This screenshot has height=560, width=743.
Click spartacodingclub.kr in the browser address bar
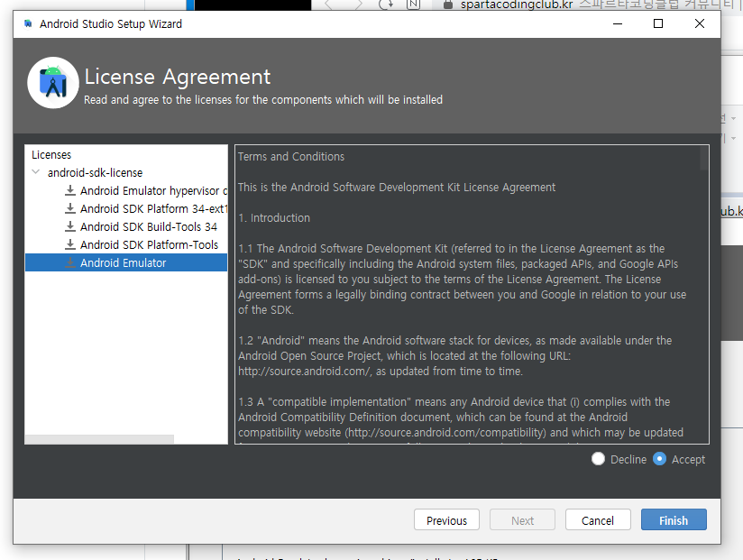[x=517, y=5]
